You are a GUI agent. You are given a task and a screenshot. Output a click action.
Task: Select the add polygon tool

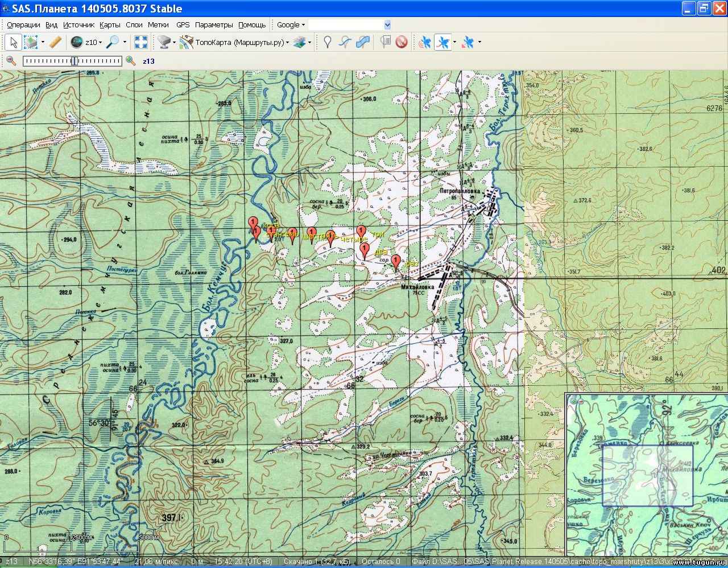[x=362, y=42]
